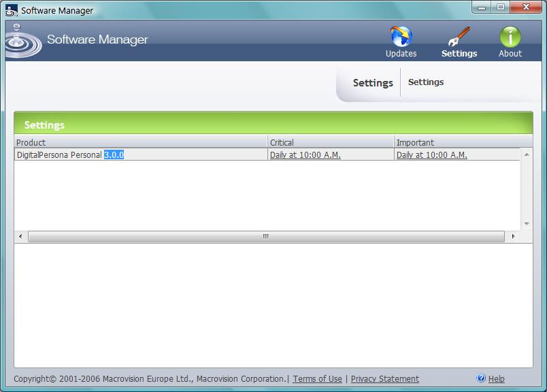Click the Product column header

pyautogui.click(x=141, y=142)
